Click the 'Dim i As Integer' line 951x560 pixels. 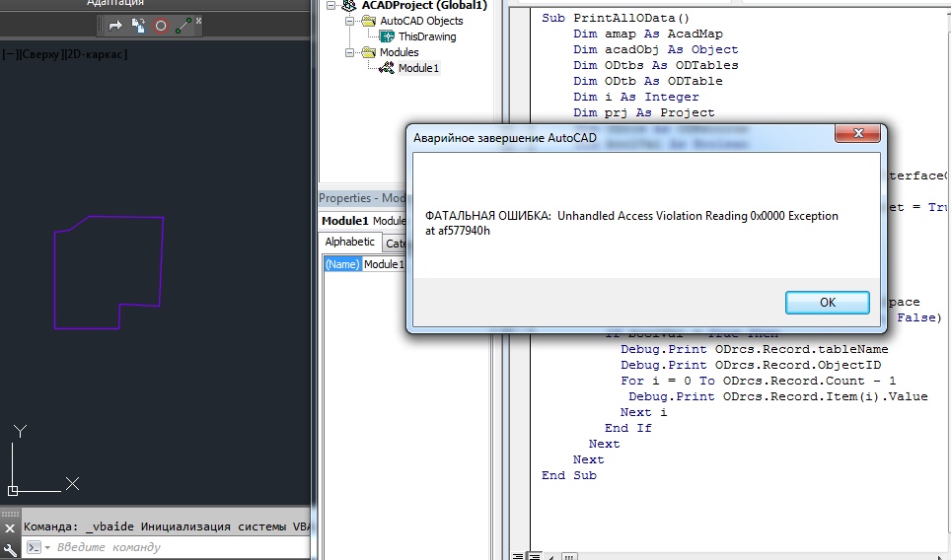(636, 97)
